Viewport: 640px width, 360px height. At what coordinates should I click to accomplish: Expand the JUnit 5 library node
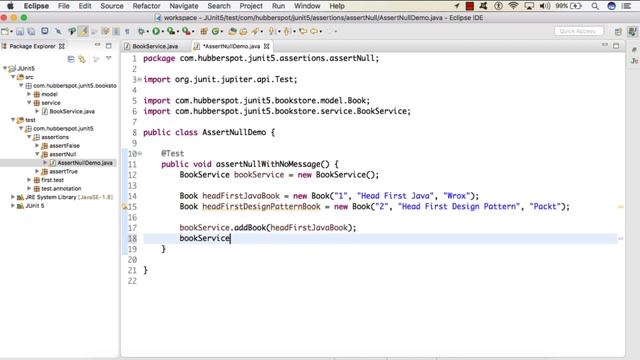13,205
